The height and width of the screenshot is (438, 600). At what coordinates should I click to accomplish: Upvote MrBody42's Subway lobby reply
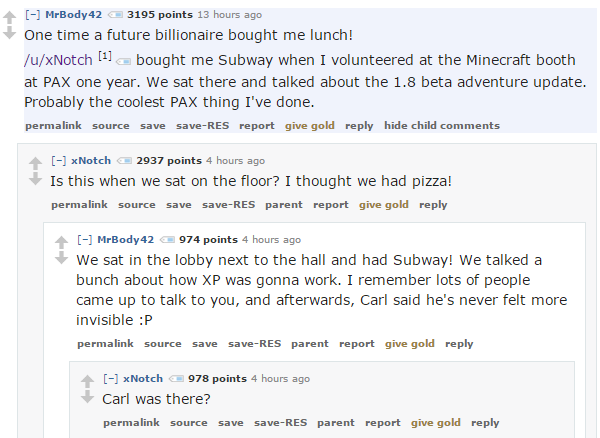61,241
